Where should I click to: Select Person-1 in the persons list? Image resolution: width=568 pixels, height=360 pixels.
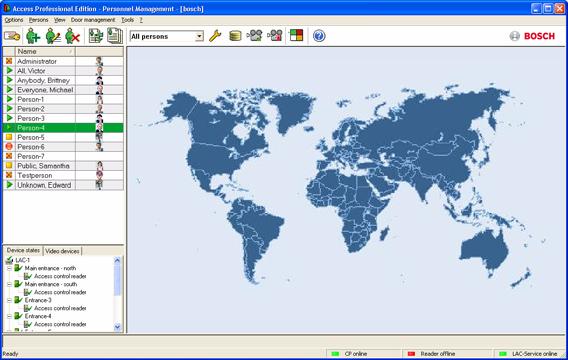(63, 99)
